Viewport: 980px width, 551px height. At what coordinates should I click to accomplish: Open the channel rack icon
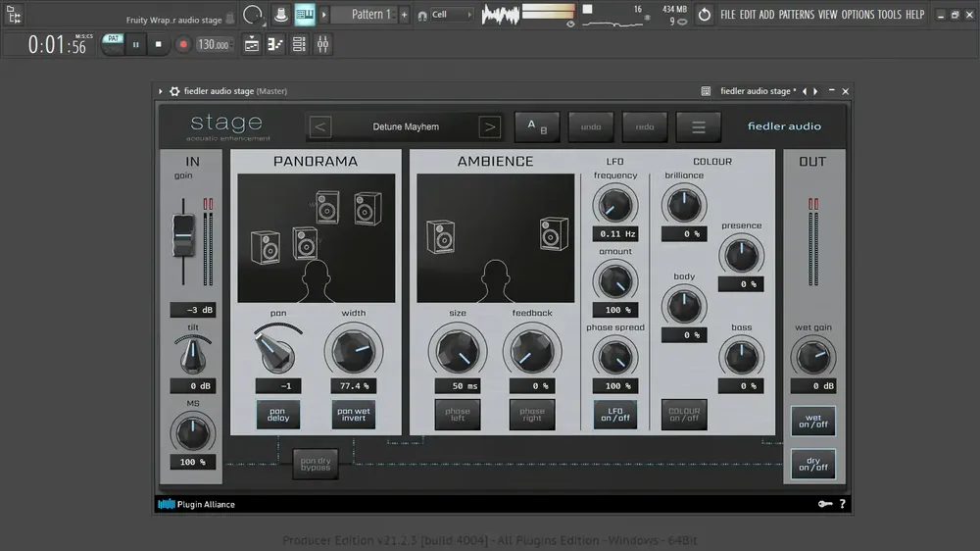point(299,44)
